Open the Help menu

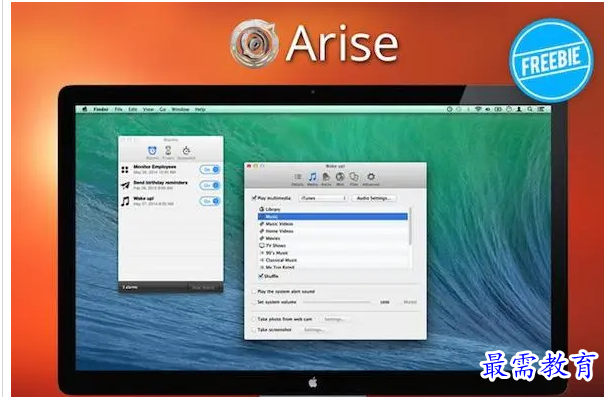point(200,109)
